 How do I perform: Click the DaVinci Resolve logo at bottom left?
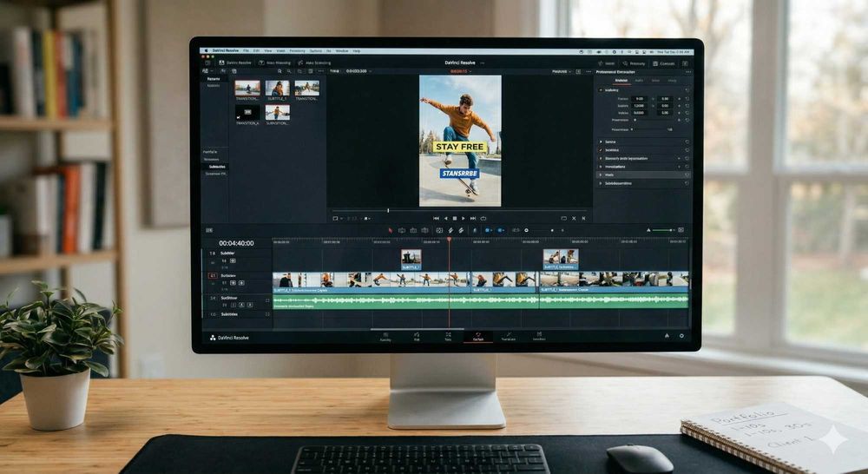click(x=213, y=338)
